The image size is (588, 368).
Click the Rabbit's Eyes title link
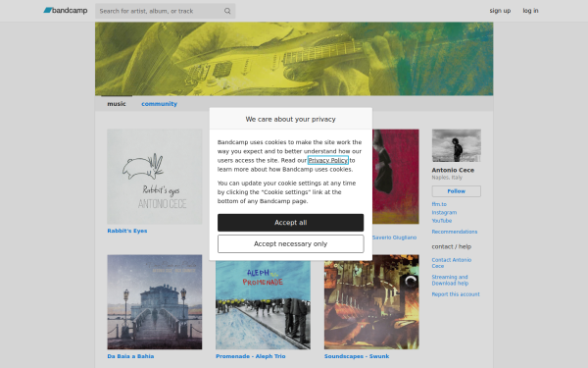click(127, 231)
